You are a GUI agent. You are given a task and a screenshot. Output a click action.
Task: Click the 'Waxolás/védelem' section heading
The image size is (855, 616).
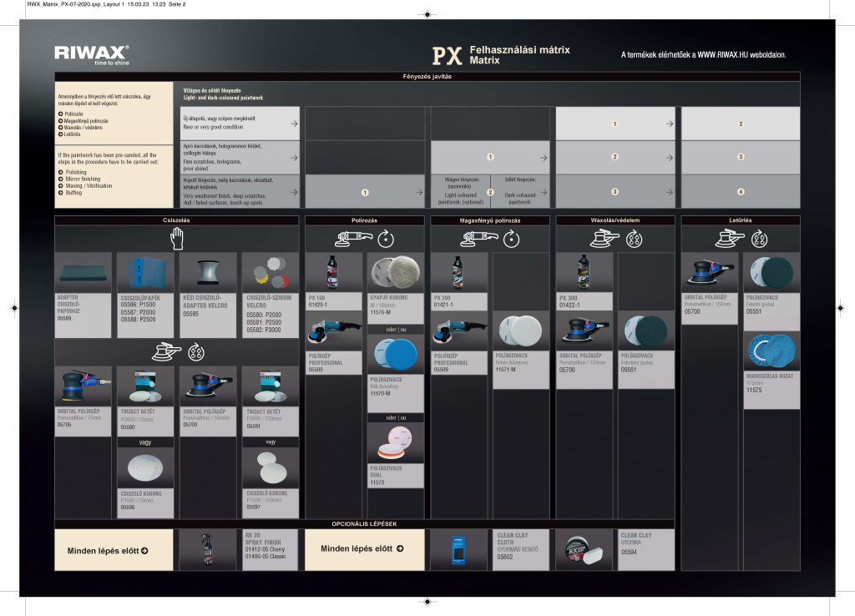click(x=615, y=220)
